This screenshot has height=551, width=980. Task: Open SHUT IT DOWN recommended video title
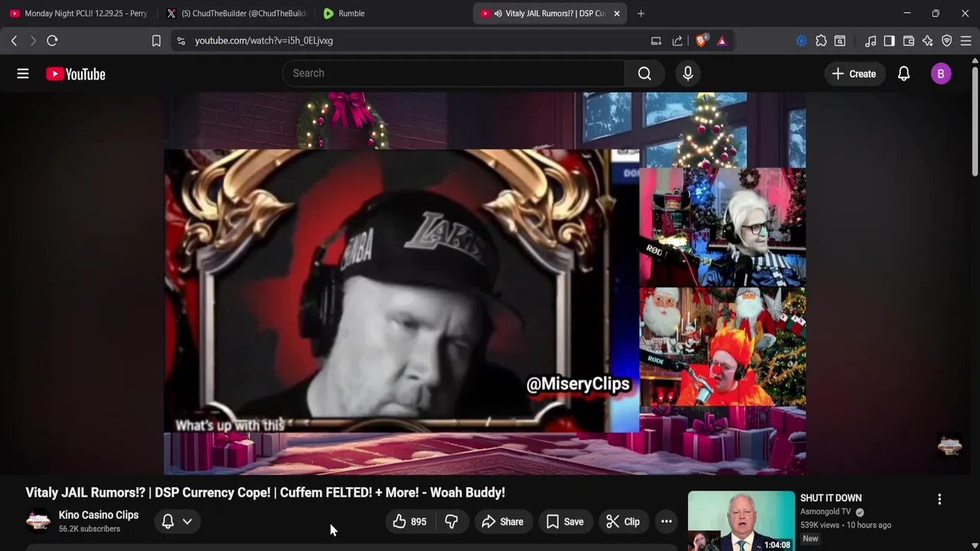[x=831, y=498]
